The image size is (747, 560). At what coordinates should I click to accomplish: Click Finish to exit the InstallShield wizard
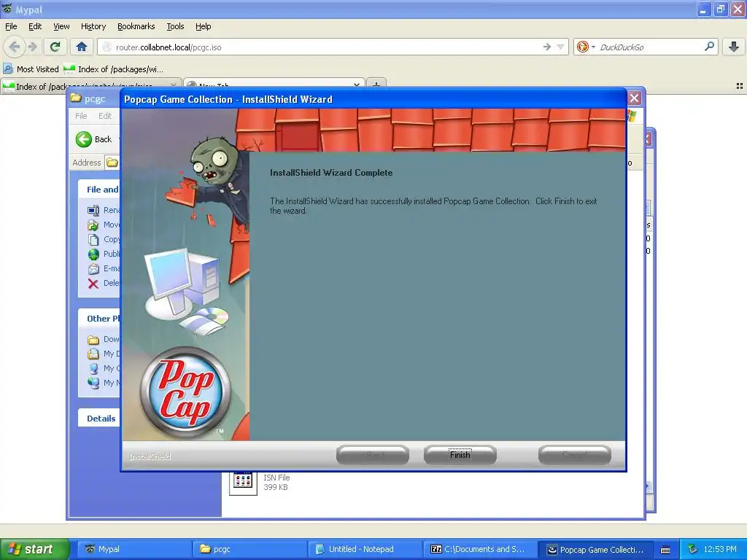[x=460, y=455]
